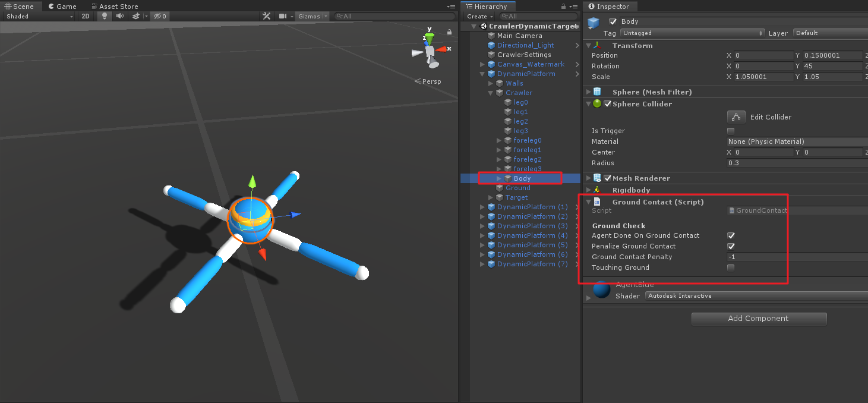Open Canvas_Watermark prefab with its arrow

click(x=577, y=64)
